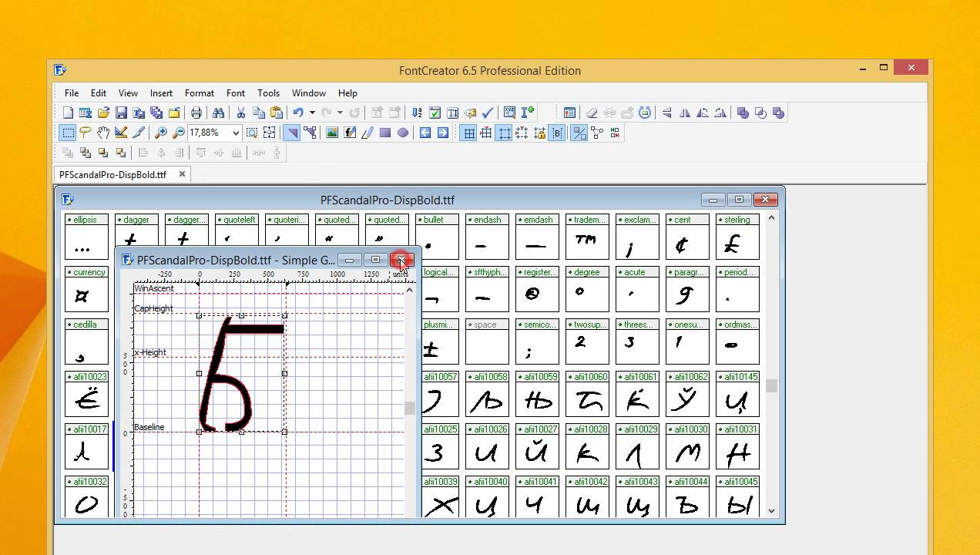Zoom out with the magnifier minus icon
Screen dimensions: 980x555
point(179,133)
